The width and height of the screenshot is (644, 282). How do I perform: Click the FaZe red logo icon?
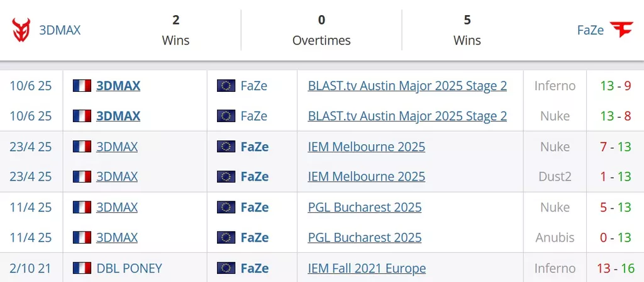coord(621,30)
